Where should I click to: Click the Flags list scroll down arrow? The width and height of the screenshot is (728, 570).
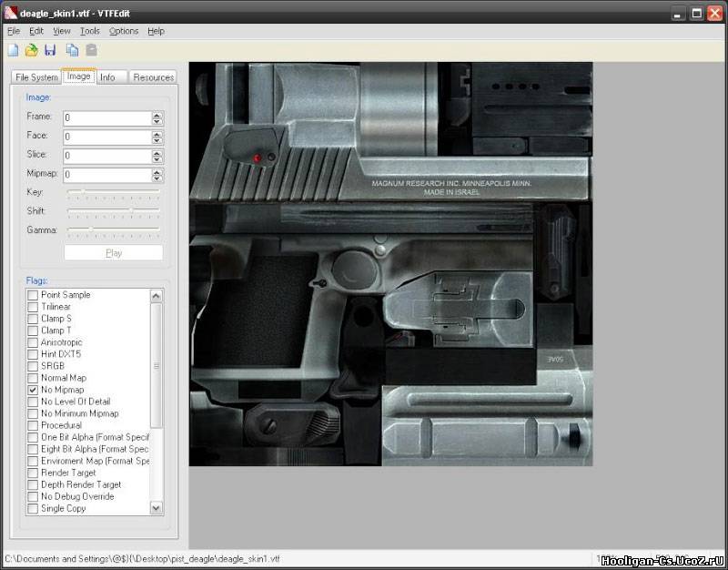[x=157, y=508]
